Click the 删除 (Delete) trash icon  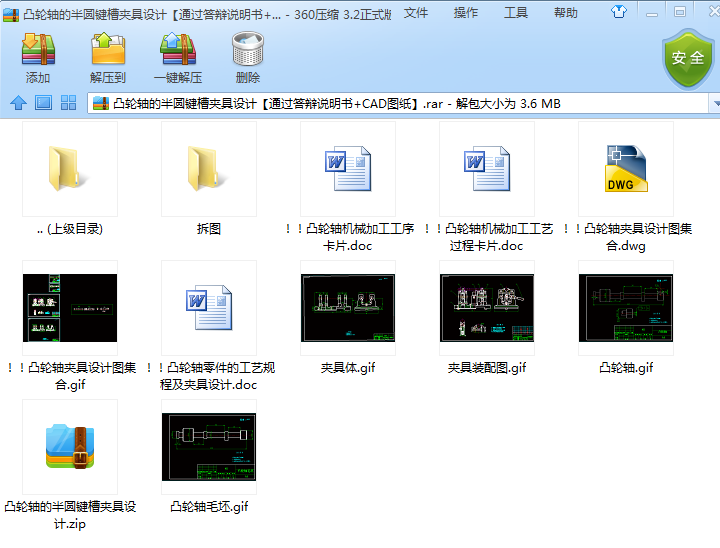click(x=248, y=49)
